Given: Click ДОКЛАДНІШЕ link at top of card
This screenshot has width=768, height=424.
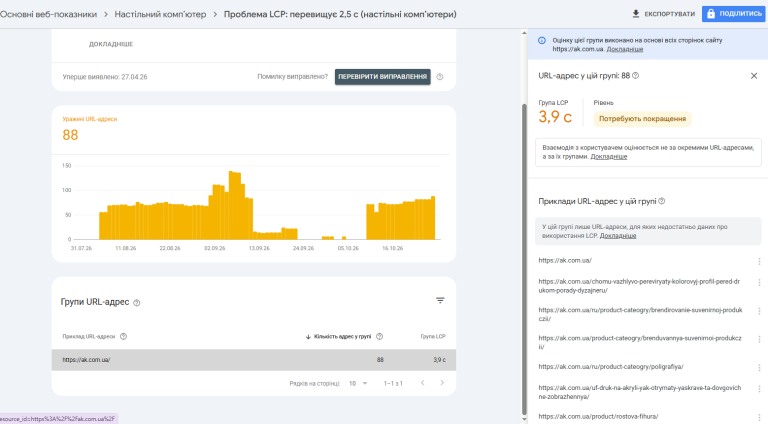Looking at the screenshot, I should (x=111, y=44).
